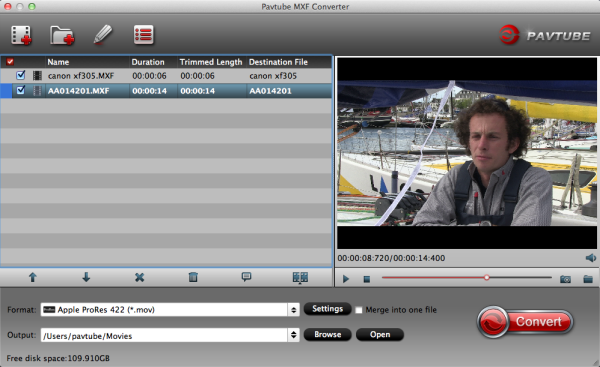Click the Add from Folder icon
Image resolution: width=600 pixels, height=367 pixels.
click(62, 35)
